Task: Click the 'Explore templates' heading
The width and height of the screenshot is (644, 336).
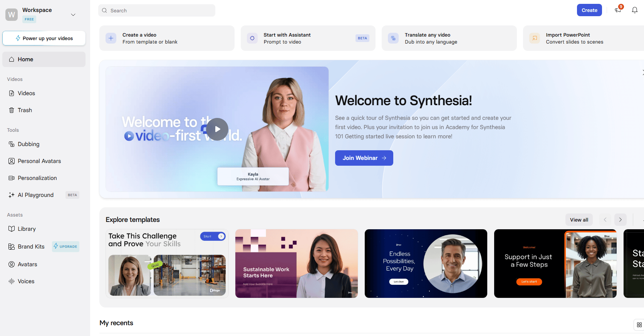Action: pyautogui.click(x=132, y=220)
